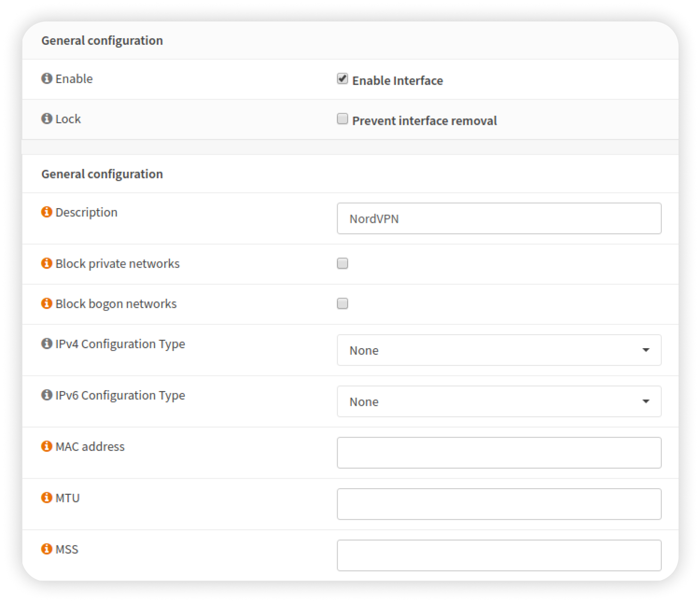
Task: Open the IPv4 Configuration Type dropdown
Action: tap(499, 350)
